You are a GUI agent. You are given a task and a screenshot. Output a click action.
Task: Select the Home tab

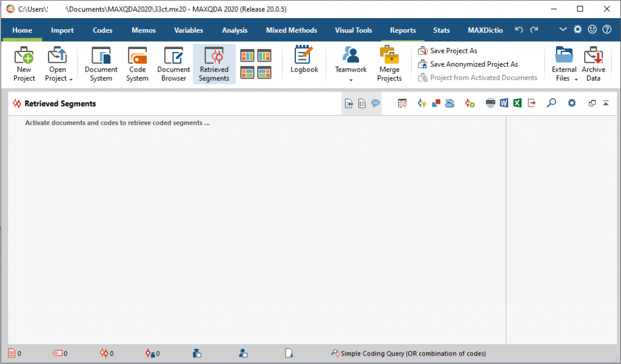pyautogui.click(x=22, y=30)
